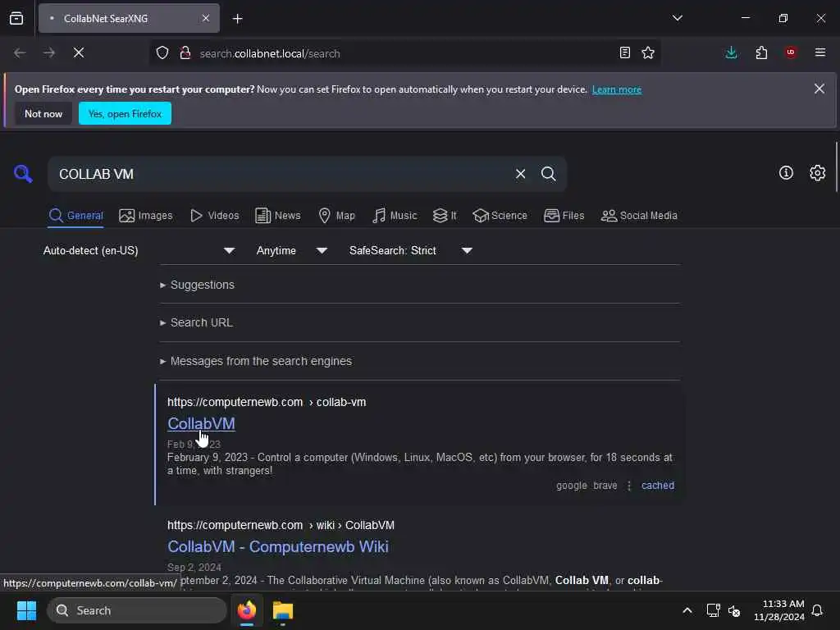This screenshot has height=630, width=840.
Task: Click the taskbar network display icon
Action: (713, 610)
